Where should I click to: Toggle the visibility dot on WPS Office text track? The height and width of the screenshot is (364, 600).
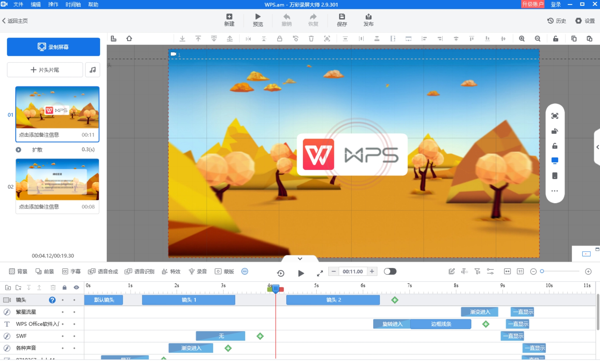74,324
